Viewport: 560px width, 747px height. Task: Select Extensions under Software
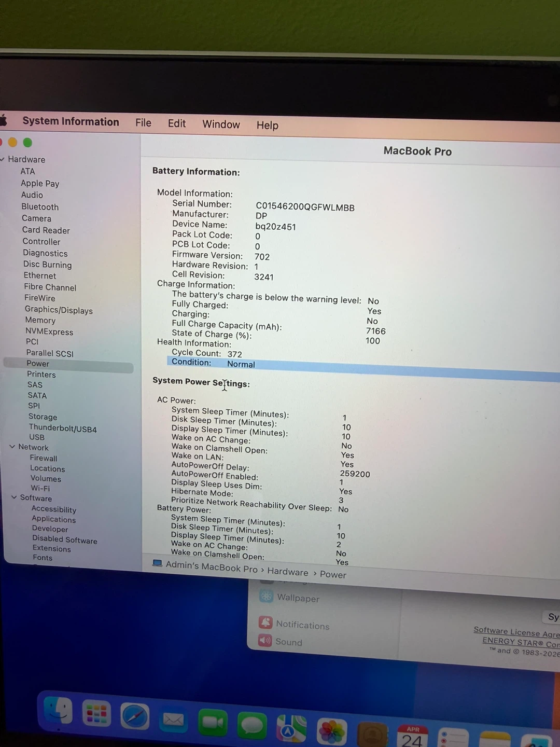(x=51, y=548)
